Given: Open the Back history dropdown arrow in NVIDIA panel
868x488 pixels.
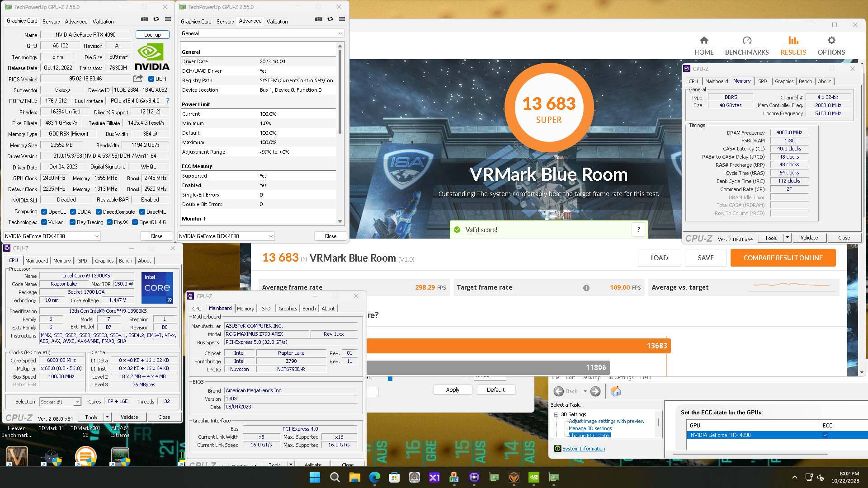Looking at the screenshot, I should pyautogui.click(x=585, y=391).
